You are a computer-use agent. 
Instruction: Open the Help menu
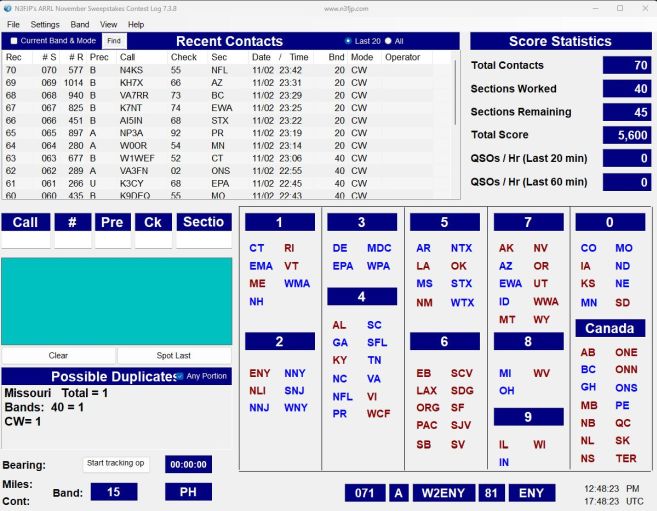pyautogui.click(x=136, y=24)
